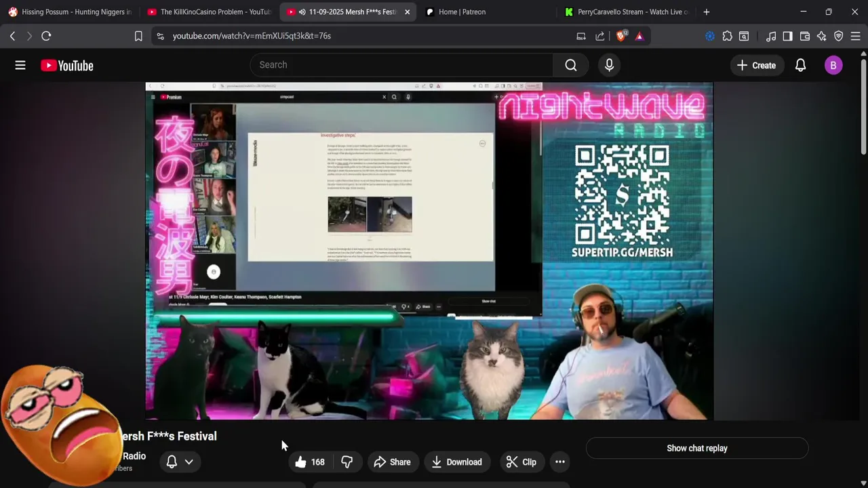Open the search tabs icon in toolbar
868x488 pixels.
(744, 36)
